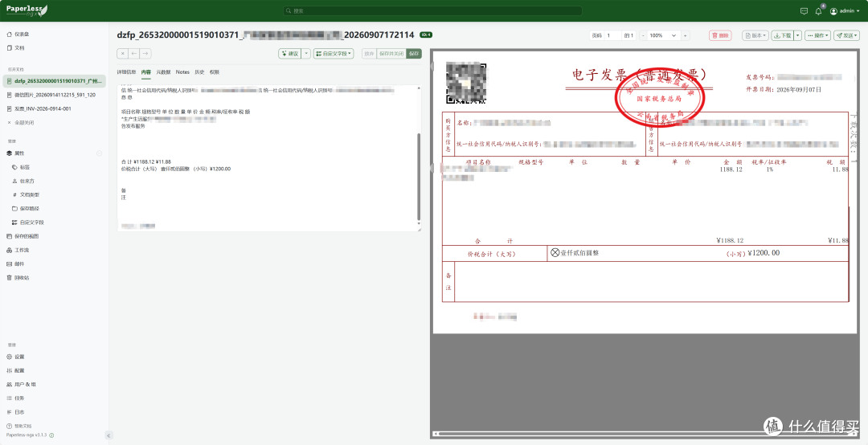868x445 pixels.
Task: Switch to the 权限 tab
Action: click(215, 72)
